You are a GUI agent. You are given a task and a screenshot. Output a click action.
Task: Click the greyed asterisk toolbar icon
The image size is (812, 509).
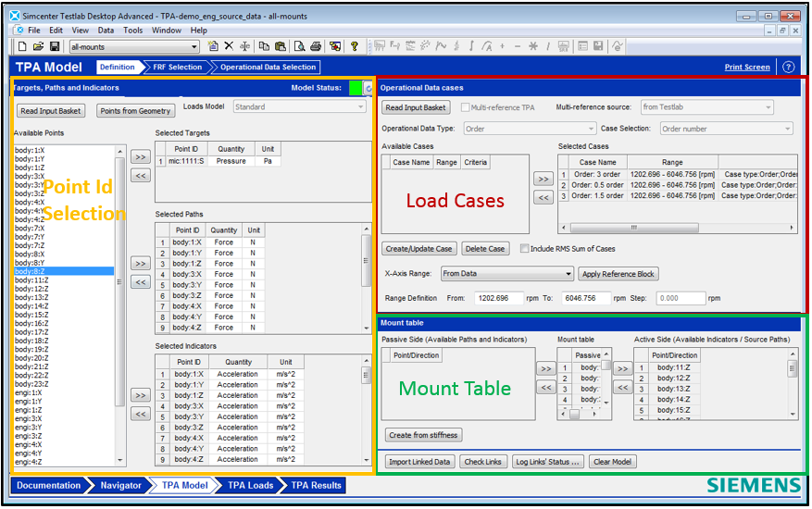[x=533, y=46]
